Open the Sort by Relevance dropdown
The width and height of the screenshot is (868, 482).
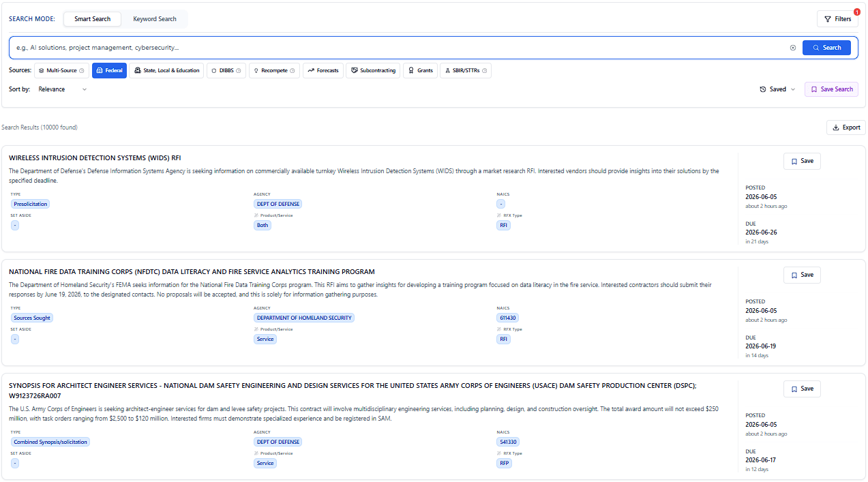(x=62, y=89)
